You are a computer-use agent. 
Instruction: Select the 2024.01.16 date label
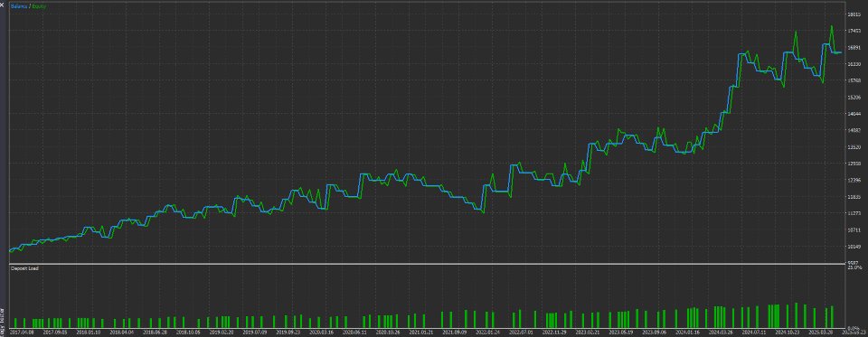coord(688,333)
